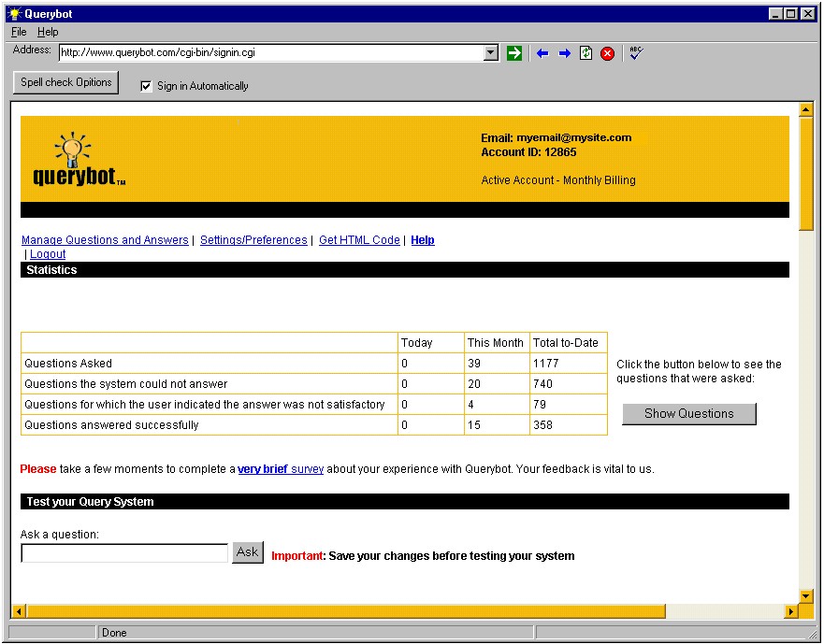The image size is (824, 644).
Task: Select 'Questions answered successfully' row label
Action: click(x=111, y=425)
